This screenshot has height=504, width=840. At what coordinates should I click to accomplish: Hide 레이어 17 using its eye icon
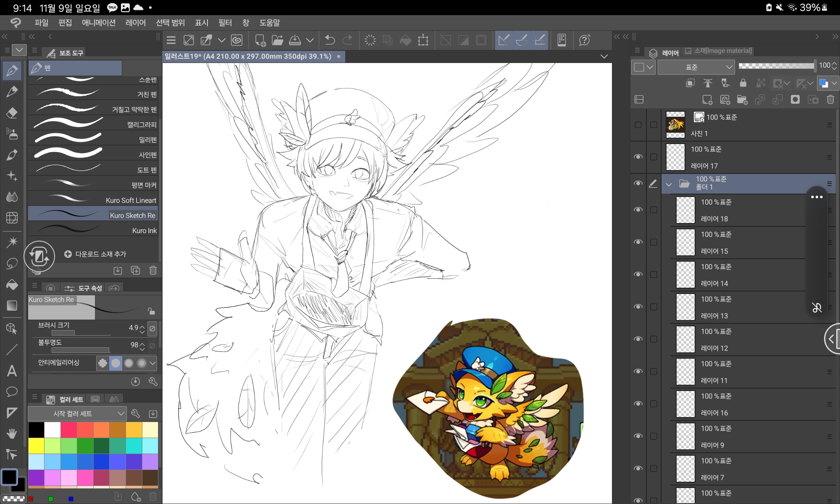(638, 157)
